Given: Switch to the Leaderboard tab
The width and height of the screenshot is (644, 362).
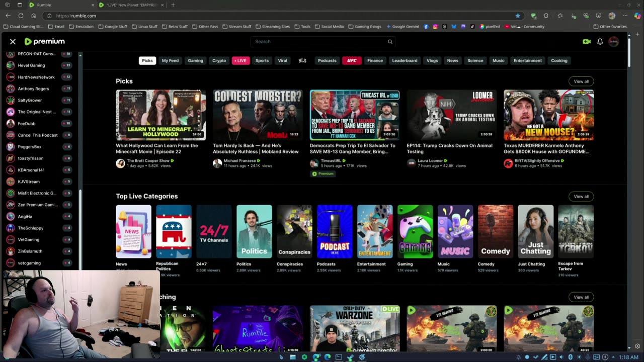Looking at the screenshot, I should (405, 60).
